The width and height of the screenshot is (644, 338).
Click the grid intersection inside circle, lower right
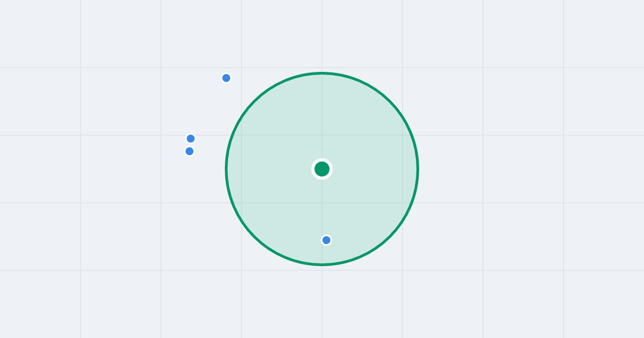coord(402,203)
